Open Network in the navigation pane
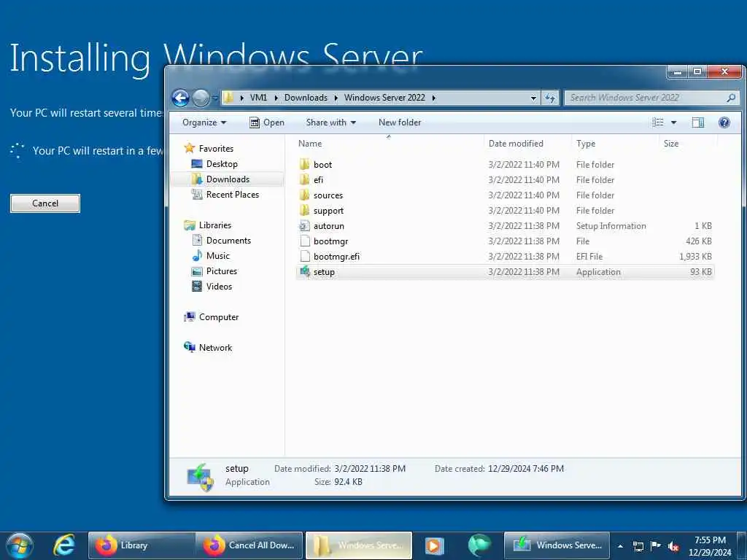Image resolution: width=747 pixels, height=560 pixels. [x=215, y=348]
